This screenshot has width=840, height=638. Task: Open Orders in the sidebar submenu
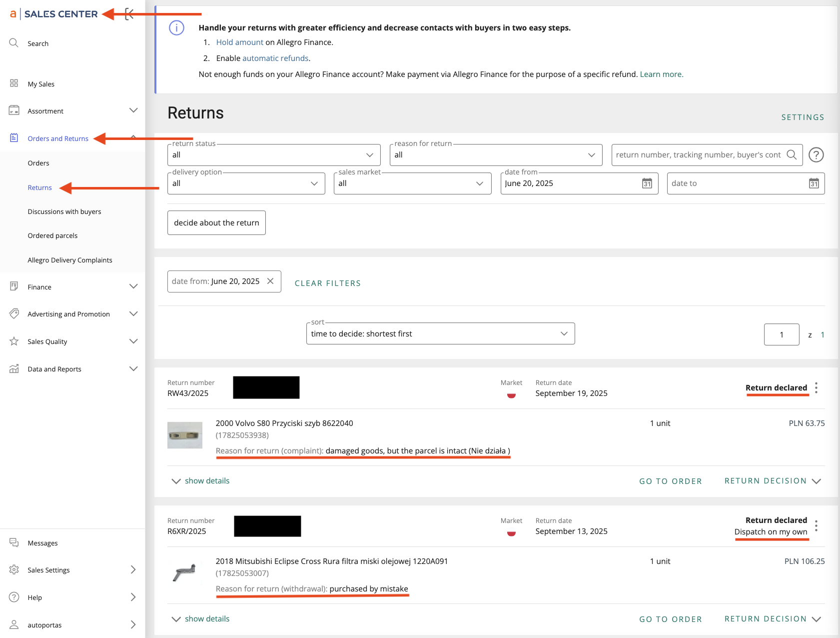[38, 163]
